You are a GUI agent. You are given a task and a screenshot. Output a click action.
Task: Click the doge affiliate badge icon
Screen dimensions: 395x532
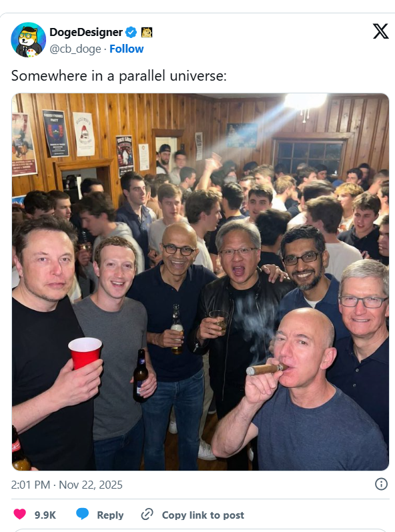[x=147, y=32]
